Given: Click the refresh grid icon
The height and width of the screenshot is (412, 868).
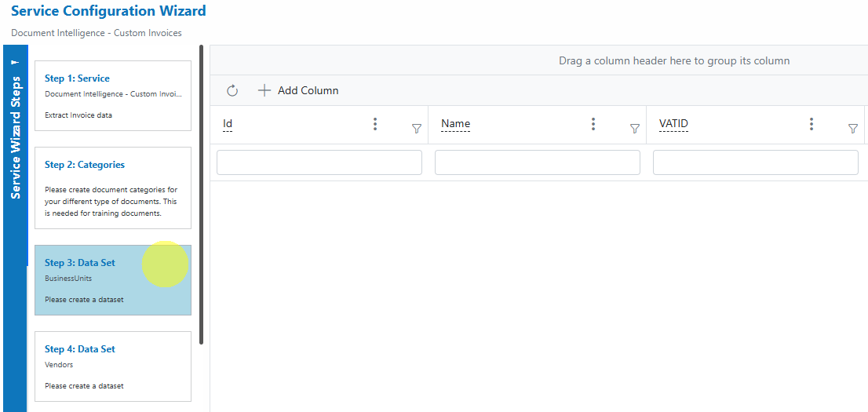Looking at the screenshot, I should 232,90.
